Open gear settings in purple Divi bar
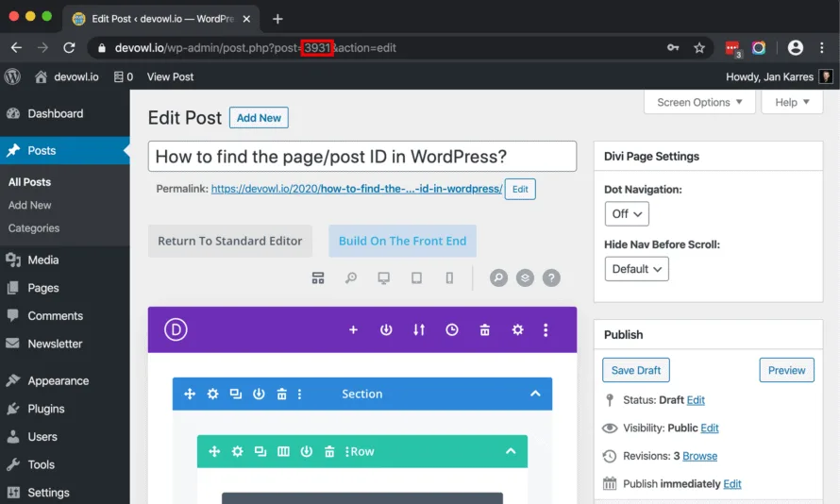 pyautogui.click(x=517, y=329)
